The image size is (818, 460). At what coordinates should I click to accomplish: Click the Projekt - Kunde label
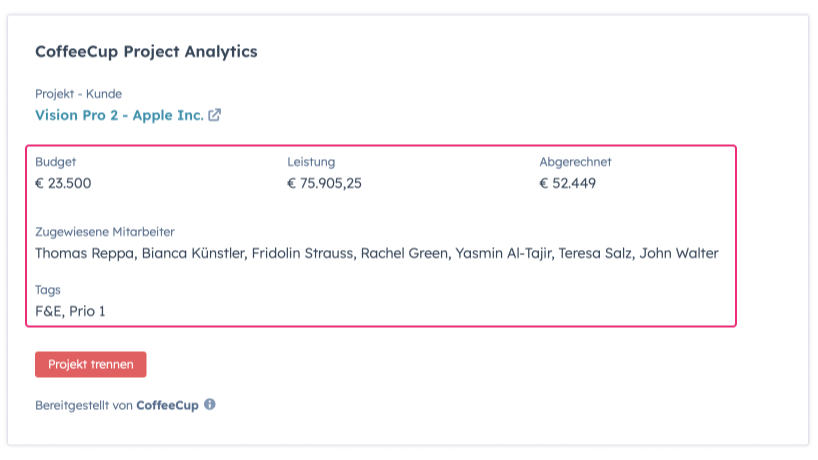point(78,94)
